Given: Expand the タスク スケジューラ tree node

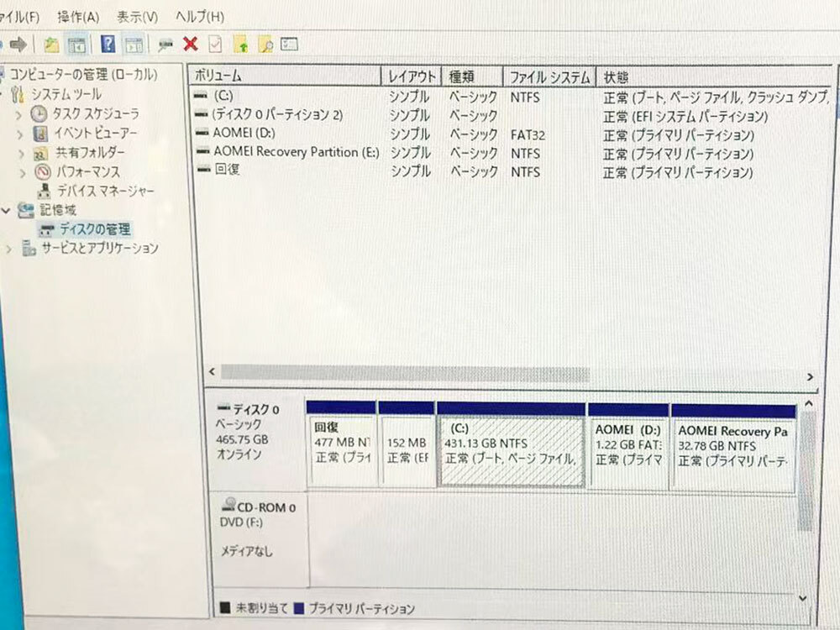Looking at the screenshot, I should click(19, 114).
